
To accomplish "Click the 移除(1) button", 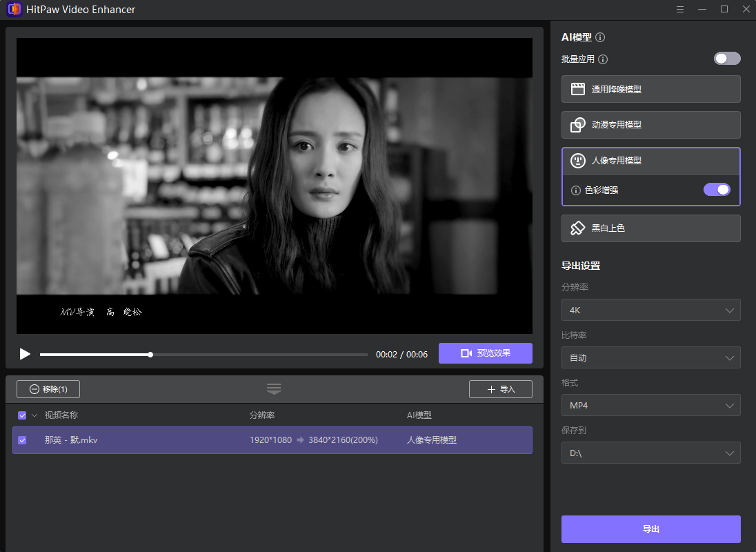I will pyautogui.click(x=48, y=389).
